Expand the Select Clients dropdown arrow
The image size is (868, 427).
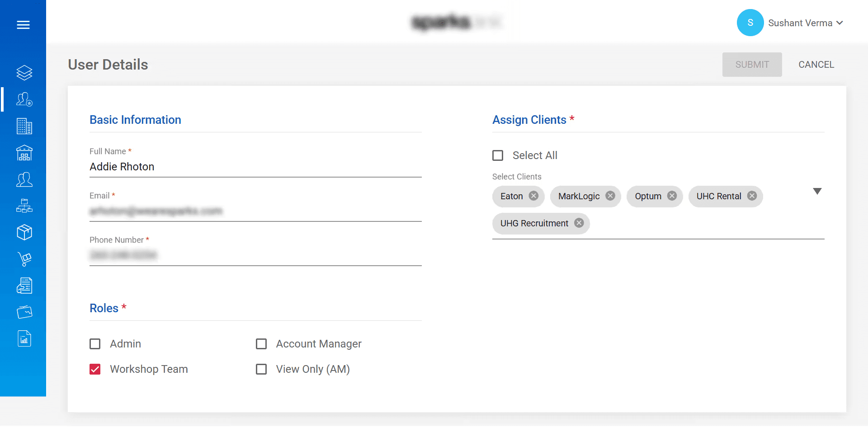point(817,191)
